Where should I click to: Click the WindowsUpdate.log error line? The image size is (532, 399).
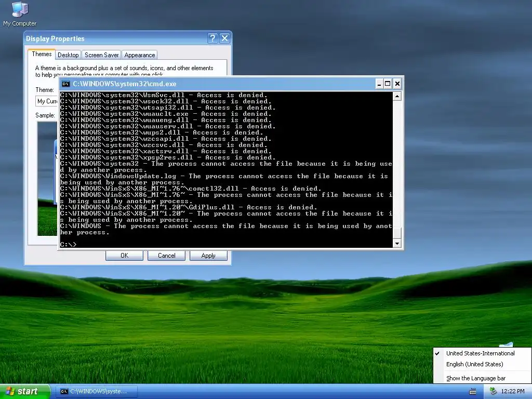224,179
